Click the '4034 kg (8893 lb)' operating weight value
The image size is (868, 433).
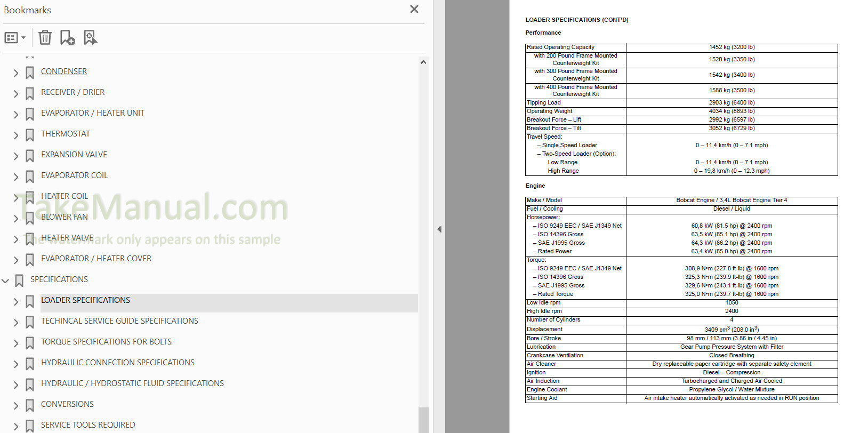(x=732, y=111)
